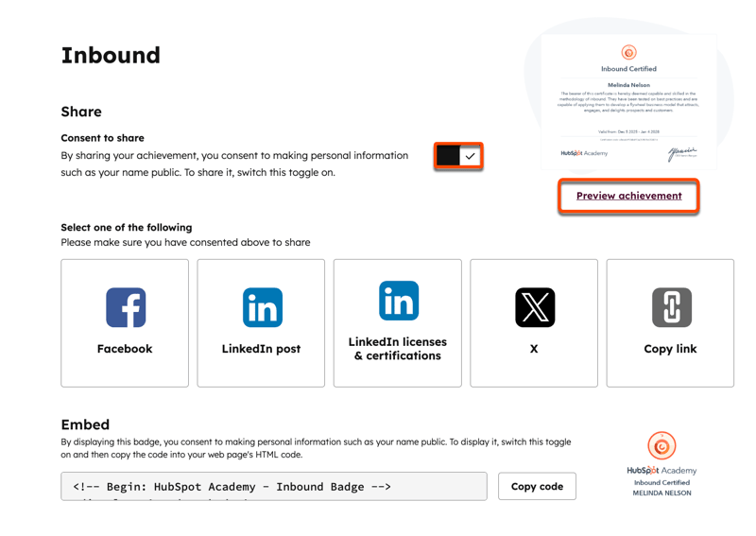Image resolution: width=756 pixels, height=536 pixels.
Task: Click the Facebook logo icon
Action: coord(126,307)
